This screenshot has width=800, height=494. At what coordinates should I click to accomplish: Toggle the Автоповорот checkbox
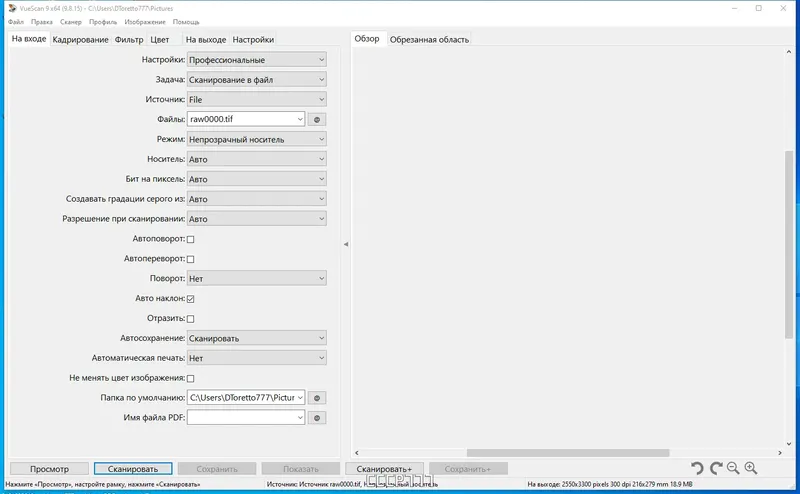click(x=190, y=239)
